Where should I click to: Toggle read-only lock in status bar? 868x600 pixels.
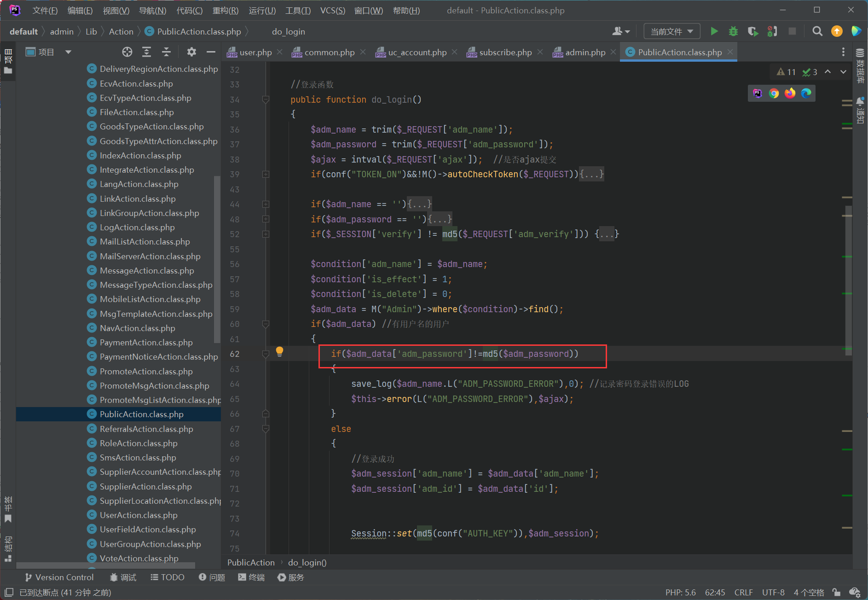(x=836, y=592)
